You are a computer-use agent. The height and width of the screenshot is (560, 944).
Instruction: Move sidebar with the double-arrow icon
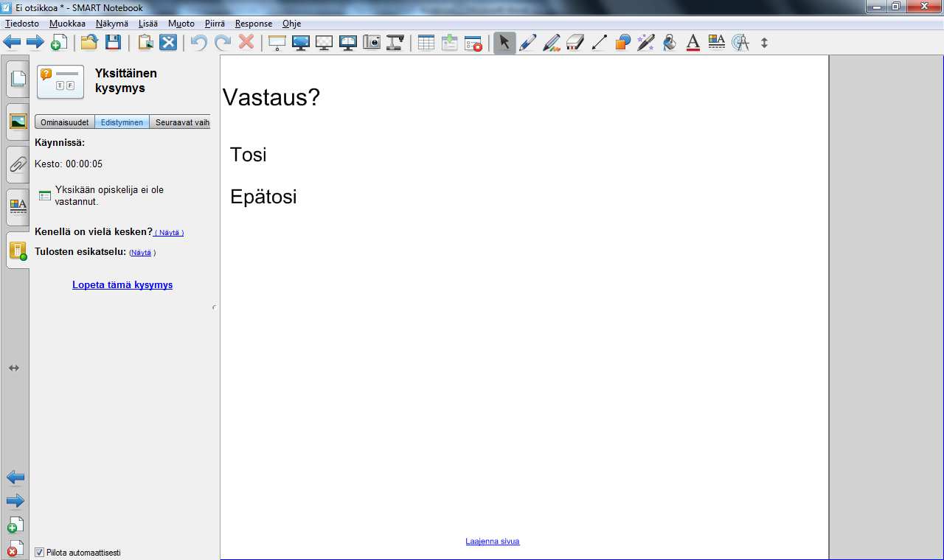13,368
